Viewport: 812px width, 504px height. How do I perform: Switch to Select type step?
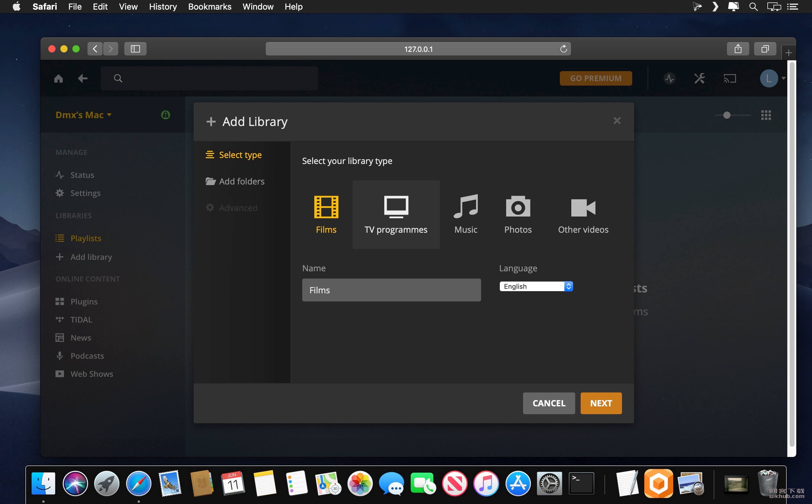click(x=234, y=155)
